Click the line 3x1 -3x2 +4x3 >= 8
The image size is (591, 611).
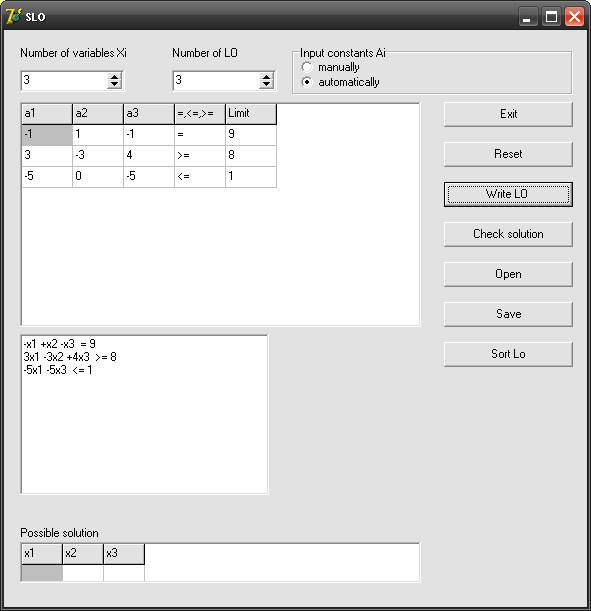(70, 357)
